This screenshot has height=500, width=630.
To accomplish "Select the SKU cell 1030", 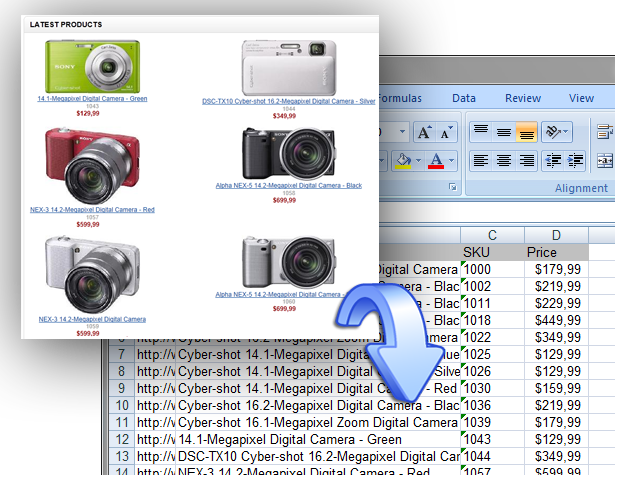I will click(x=492, y=388).
